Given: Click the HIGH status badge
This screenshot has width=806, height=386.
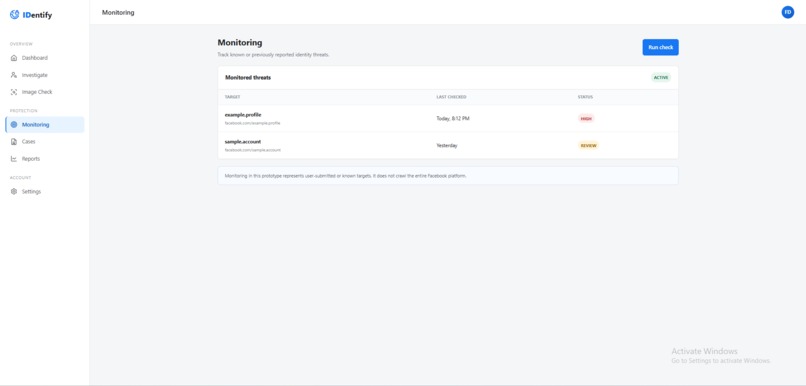Looking at the screenshot, I should point(586,119).
